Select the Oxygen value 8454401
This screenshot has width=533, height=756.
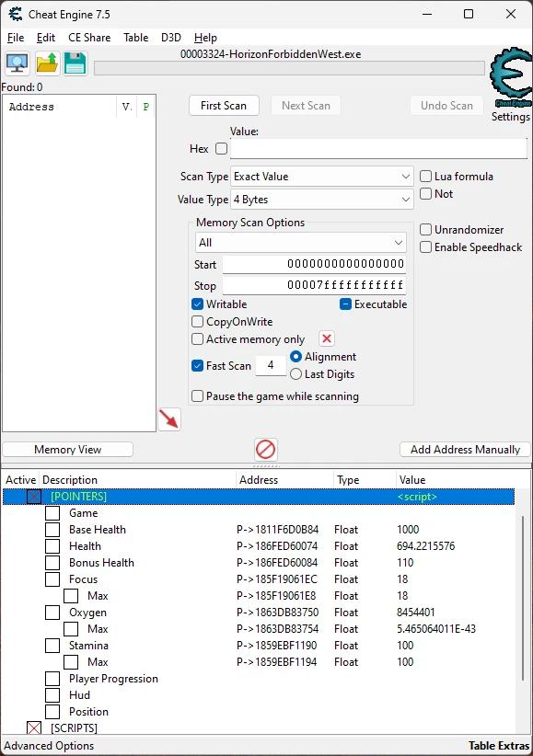[x=416, y=613]
